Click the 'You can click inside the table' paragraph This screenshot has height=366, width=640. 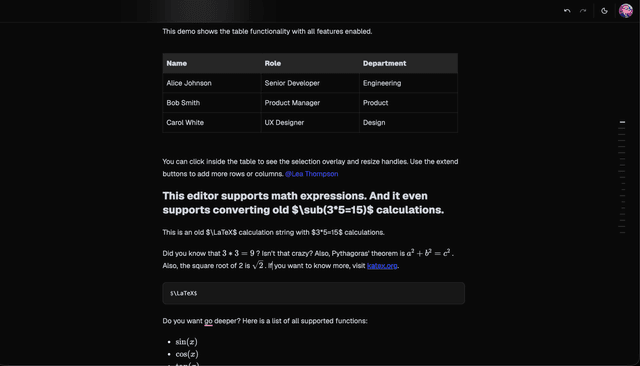[310, 168]
